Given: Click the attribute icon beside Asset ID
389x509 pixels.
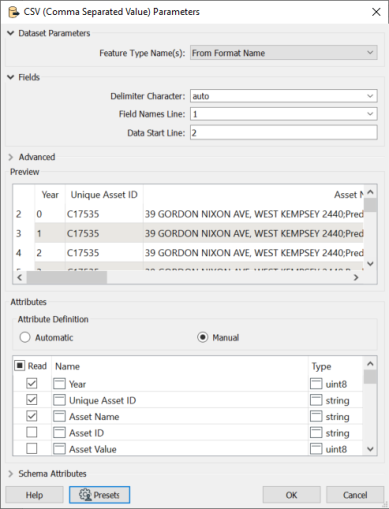Looking at the screenshot, I should [59, 433].
